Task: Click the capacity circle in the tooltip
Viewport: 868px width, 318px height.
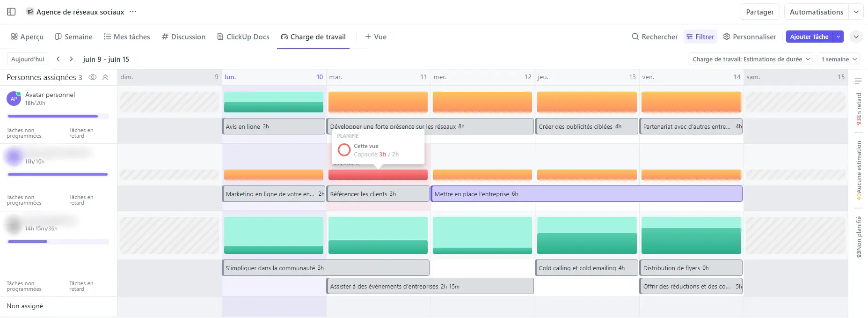Action: click(x=344, y=150)
